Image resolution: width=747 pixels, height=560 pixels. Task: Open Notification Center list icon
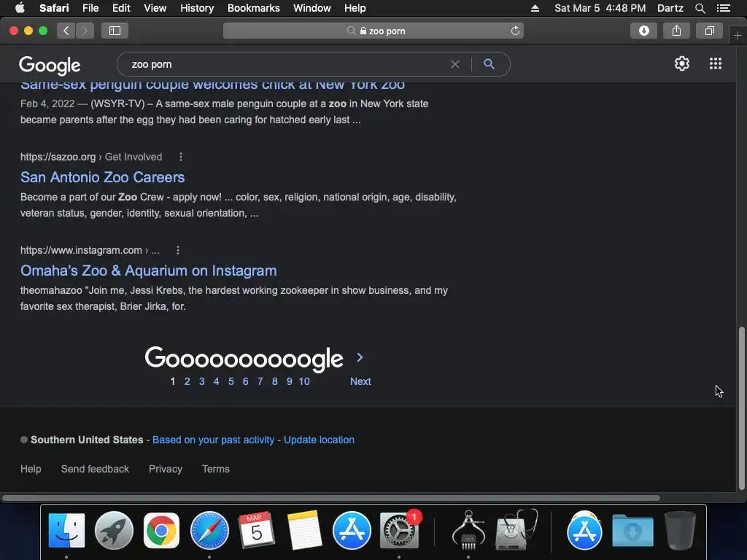tap(724, 8)
